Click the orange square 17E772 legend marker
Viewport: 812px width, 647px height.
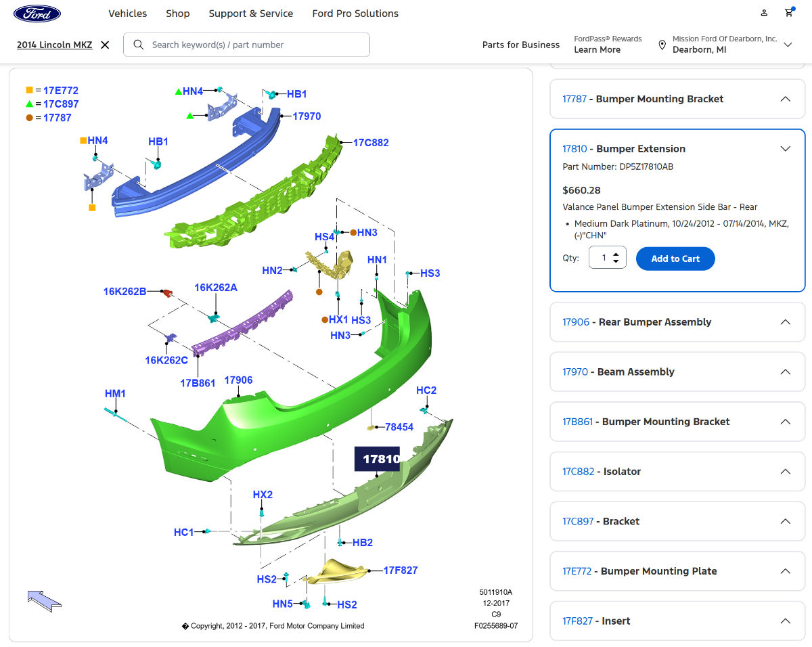coord(29,90)
